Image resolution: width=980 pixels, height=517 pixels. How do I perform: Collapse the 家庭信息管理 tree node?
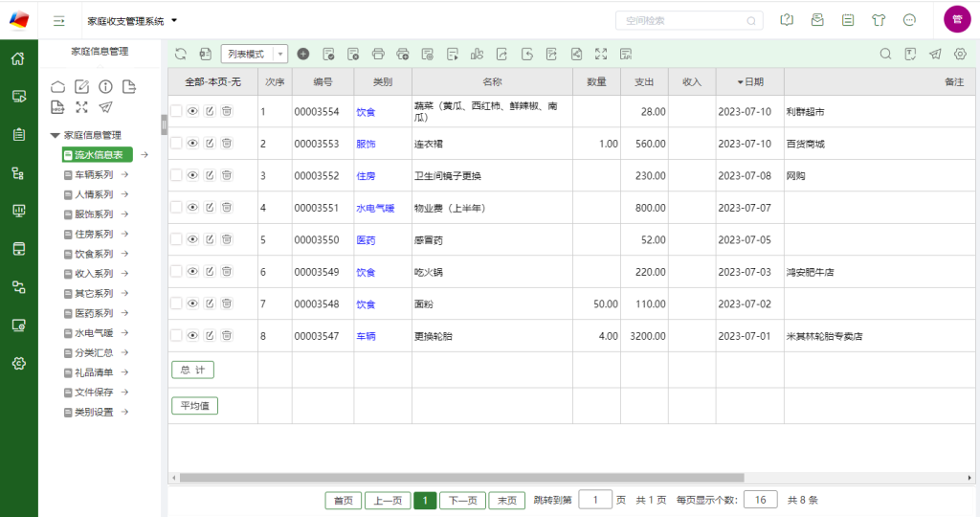pos(55,135)
